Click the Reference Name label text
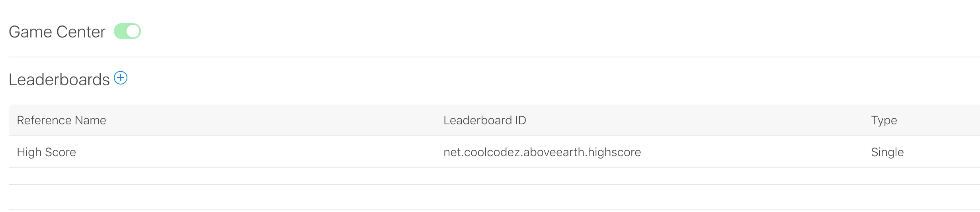The height and width of the screenshot is (212, 980). click(x=61, y=120)
